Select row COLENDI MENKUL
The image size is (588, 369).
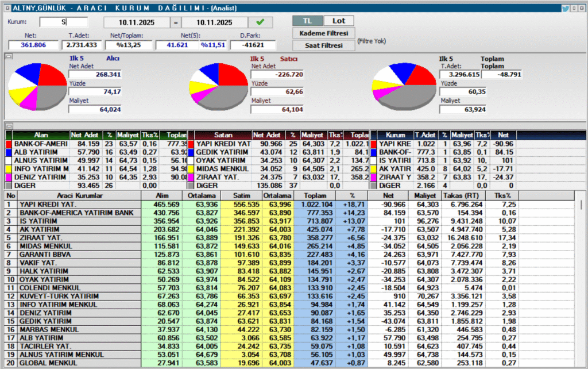point(289,288)
